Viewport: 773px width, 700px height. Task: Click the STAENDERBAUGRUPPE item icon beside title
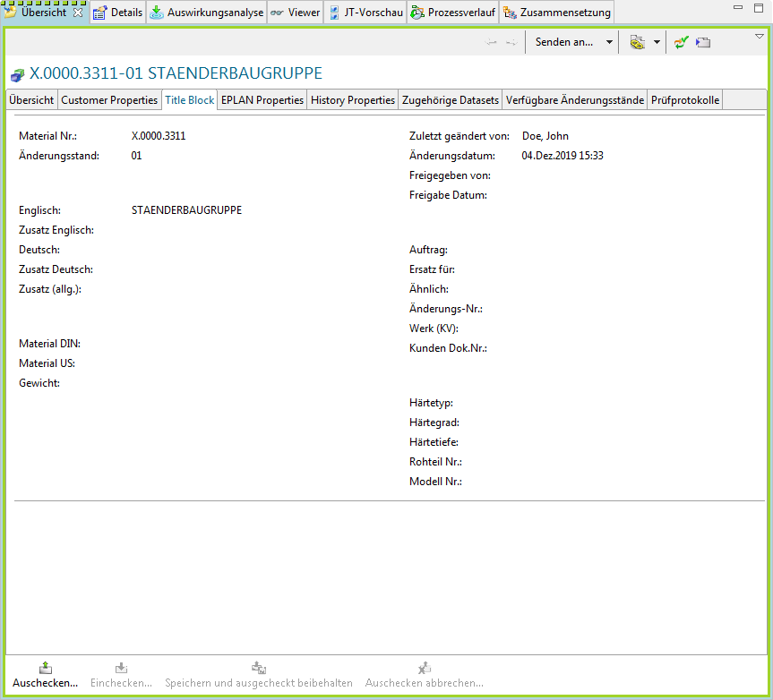[x=17, y=75]
